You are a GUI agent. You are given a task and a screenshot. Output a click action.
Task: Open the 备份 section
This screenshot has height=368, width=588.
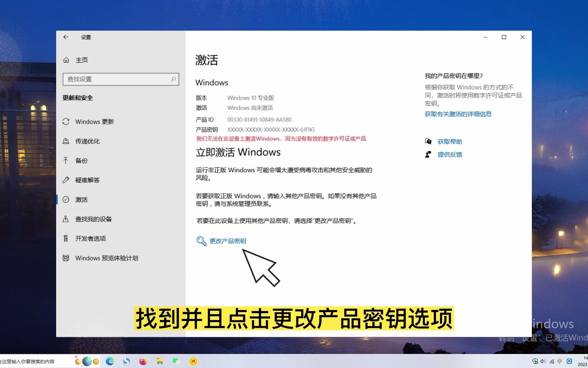81,160
